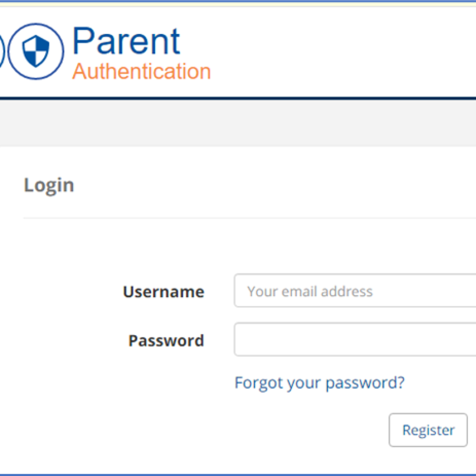476x476 pixels.
Task: Click the "Login" section heading
Action: pyautogui.click(x=49, y=185)
